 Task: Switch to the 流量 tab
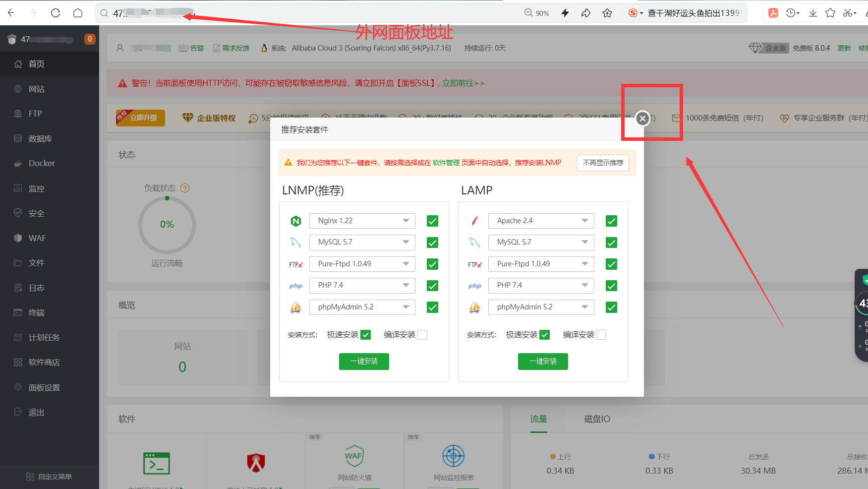(x=539, y=419)
